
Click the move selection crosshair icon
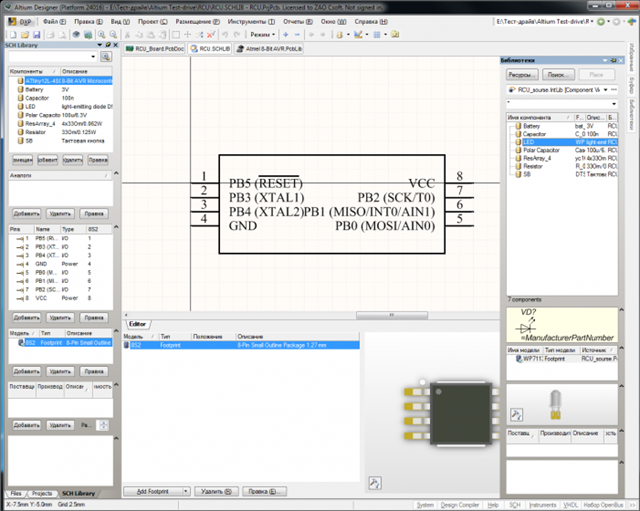[188, 35]
